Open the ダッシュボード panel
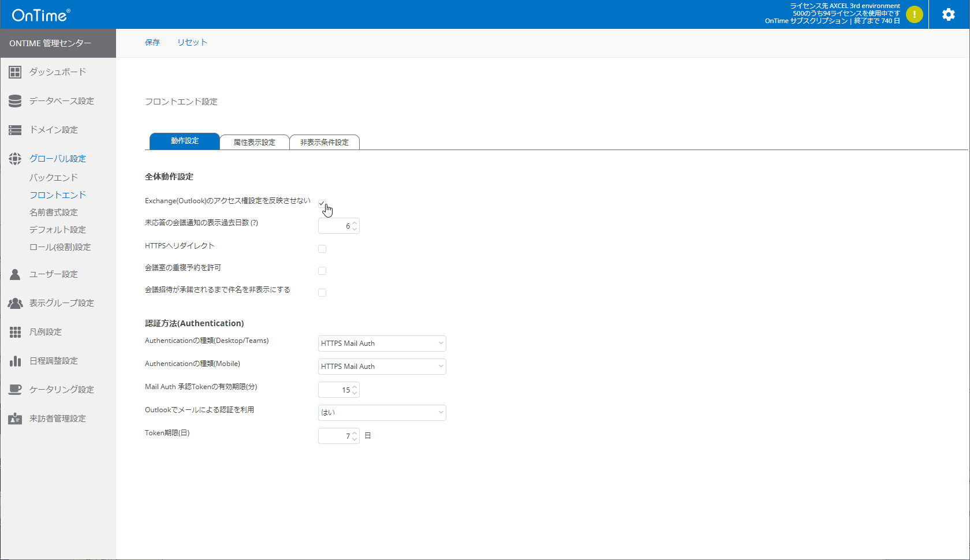 14,72
